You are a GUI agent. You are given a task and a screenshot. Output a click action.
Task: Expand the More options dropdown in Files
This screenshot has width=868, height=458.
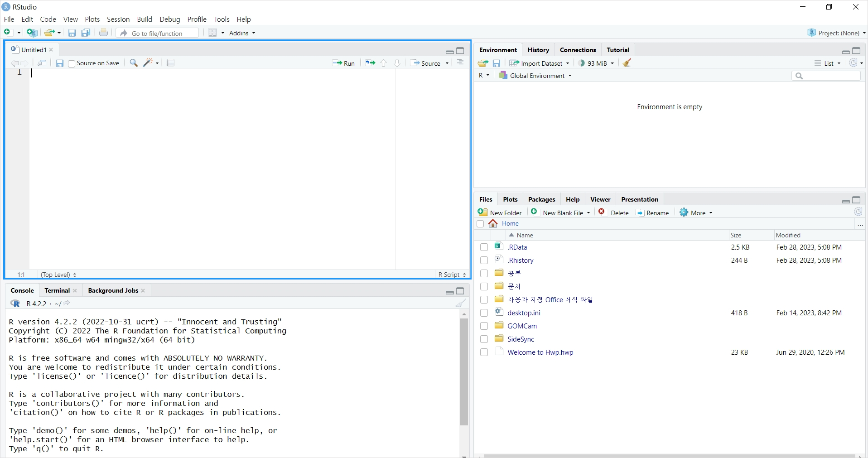(x=696, y=212)
